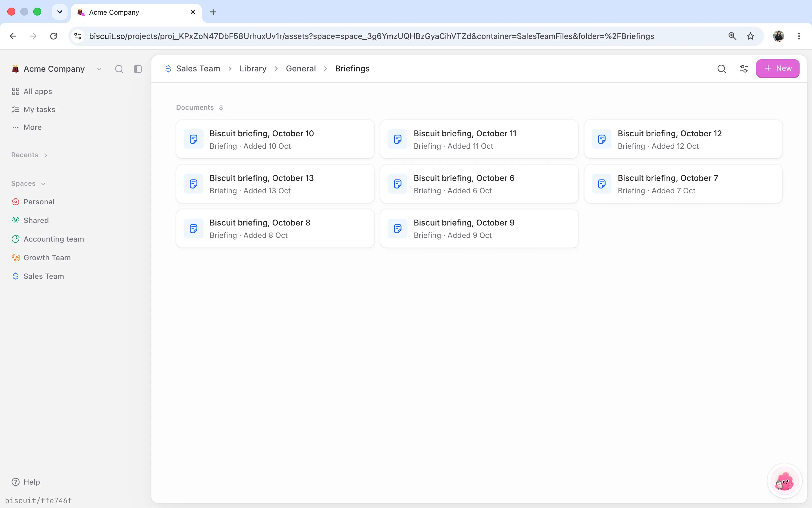Go back in browser history
This screenshot has height=508, width=812.
13,36
